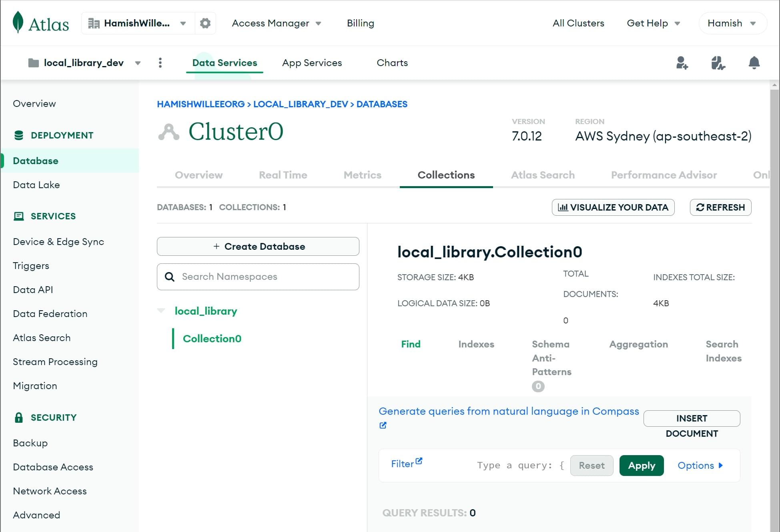Switch to the Atlas Search tab

(543, 175)
